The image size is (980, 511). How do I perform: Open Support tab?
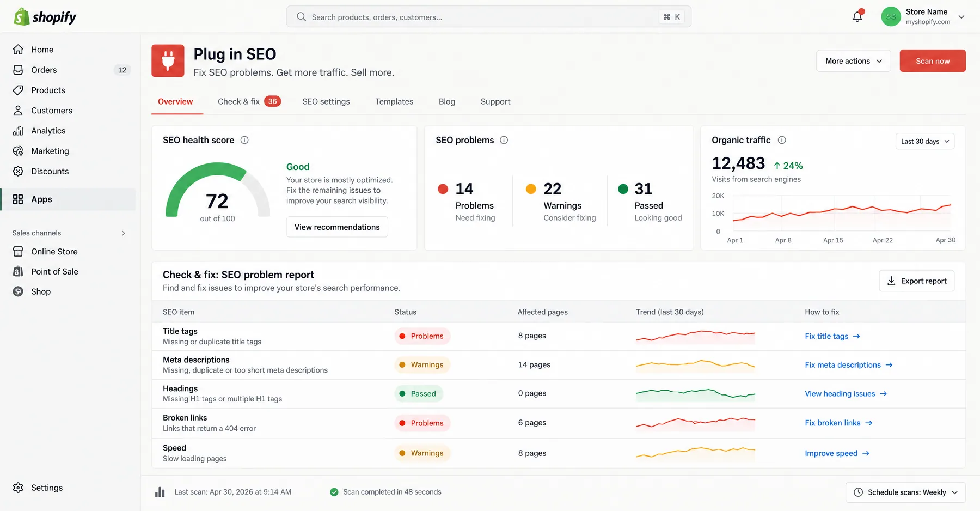[495, 101]
